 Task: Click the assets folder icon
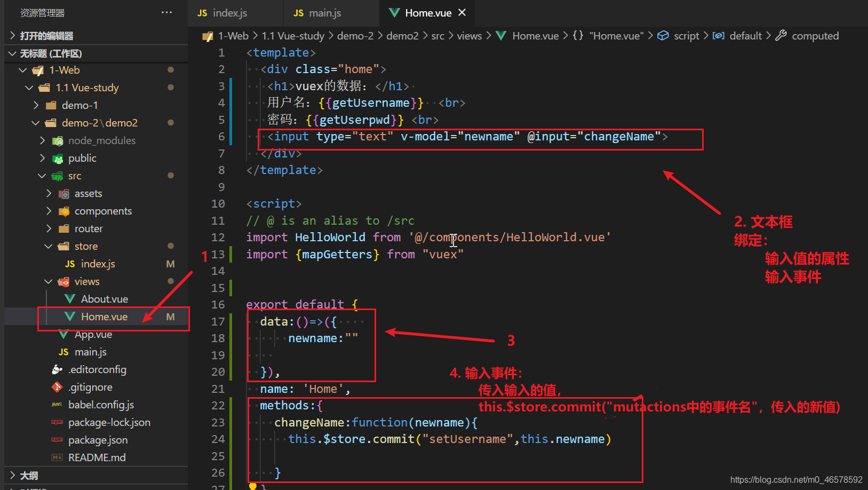(x=64, y=194)
